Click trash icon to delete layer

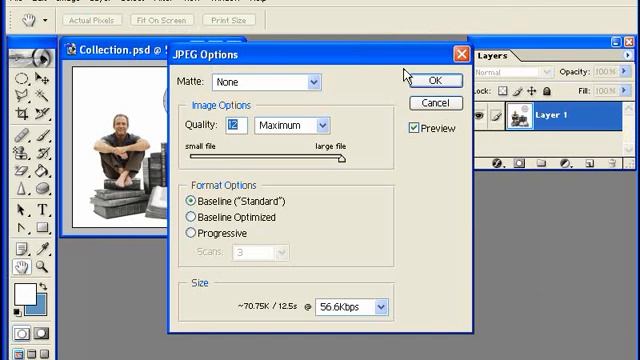[612, 163]
